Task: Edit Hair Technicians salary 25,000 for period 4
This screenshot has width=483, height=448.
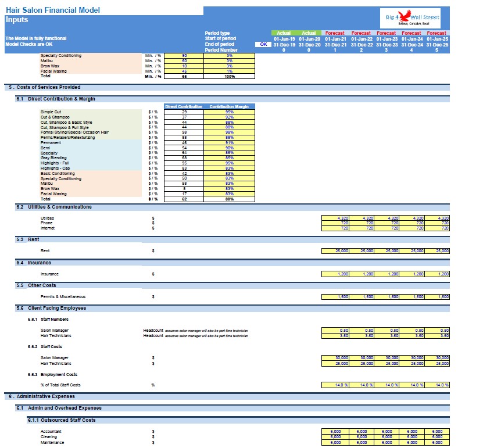Action: [412, 364]
